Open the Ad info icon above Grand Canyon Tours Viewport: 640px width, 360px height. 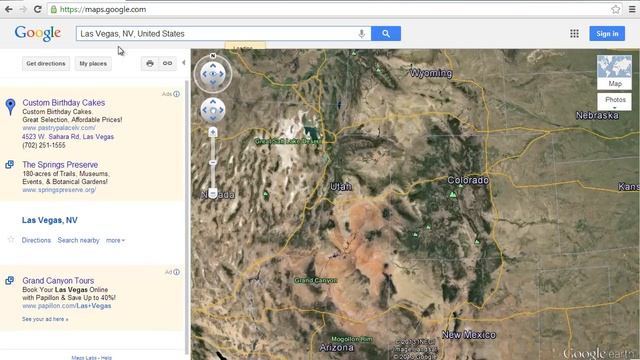pos(176,272)
